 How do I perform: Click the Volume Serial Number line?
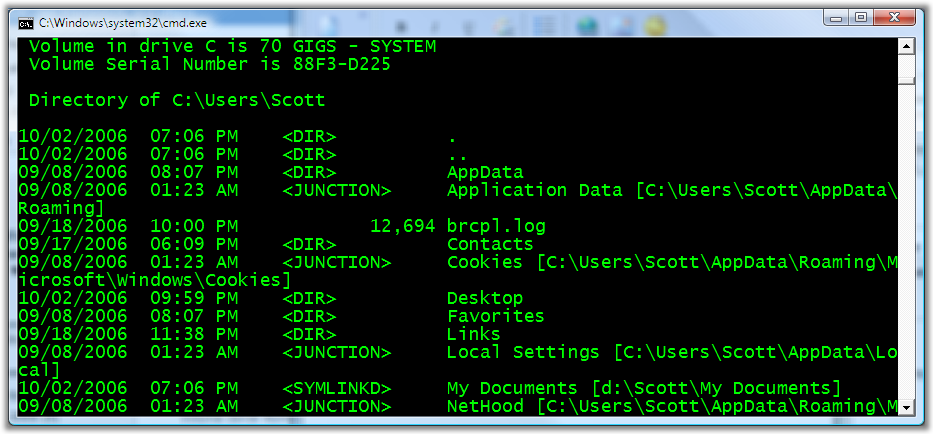209,64
